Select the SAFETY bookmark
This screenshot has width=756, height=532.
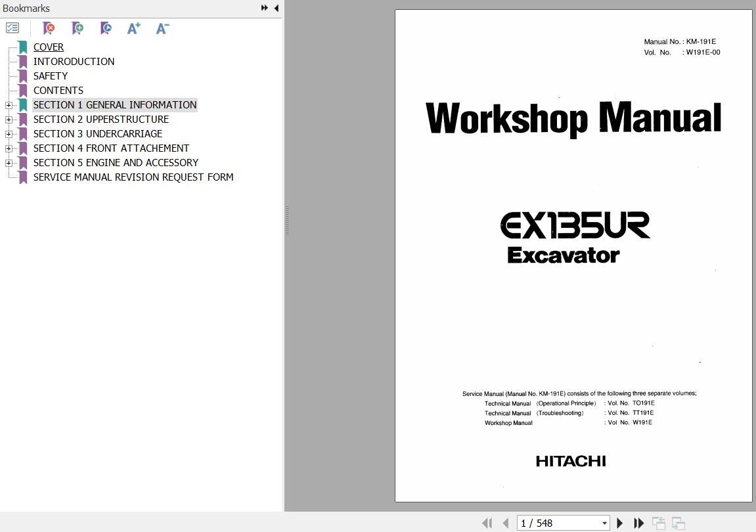point(51,76)
